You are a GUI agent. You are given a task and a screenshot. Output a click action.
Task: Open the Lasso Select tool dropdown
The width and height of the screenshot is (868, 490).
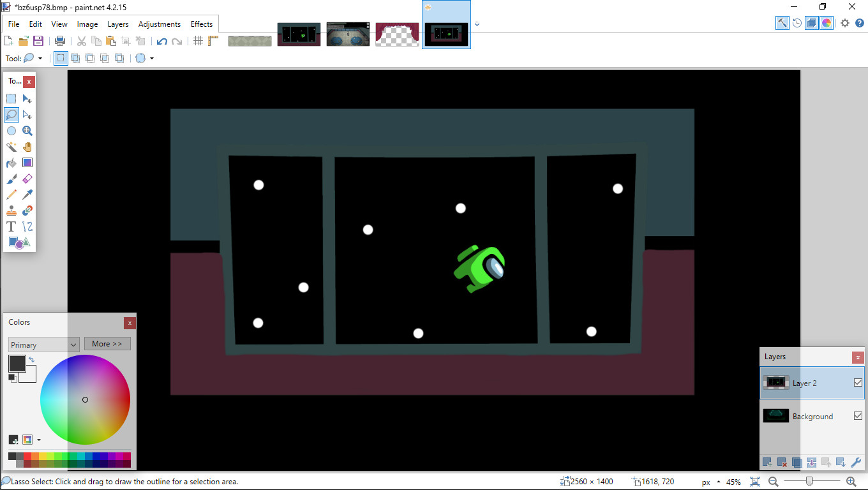pos(40,57)
